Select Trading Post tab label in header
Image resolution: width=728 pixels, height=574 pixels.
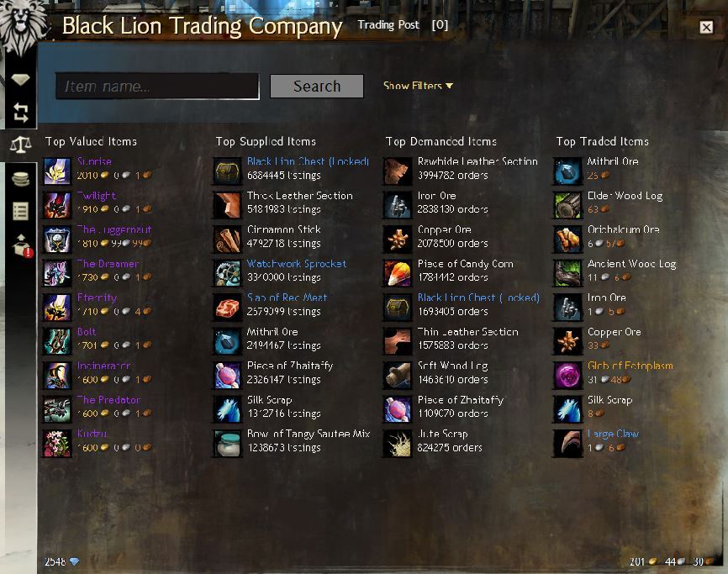(x=388, y=25)
